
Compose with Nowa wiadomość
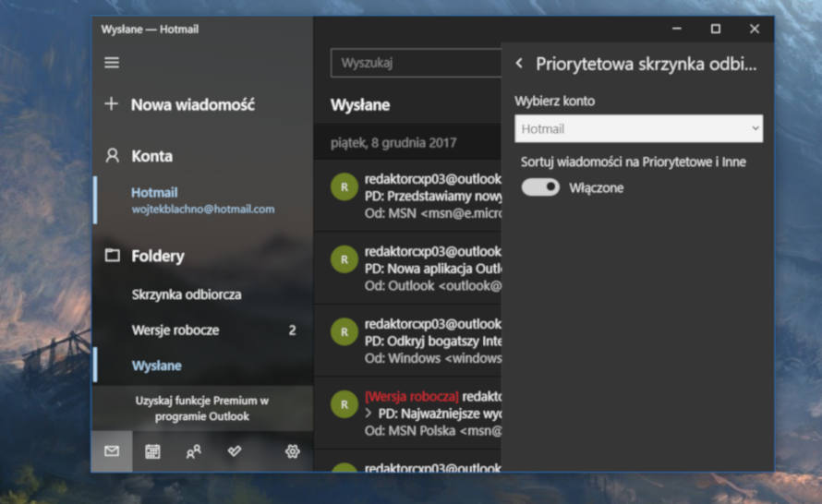coord(193,104)
